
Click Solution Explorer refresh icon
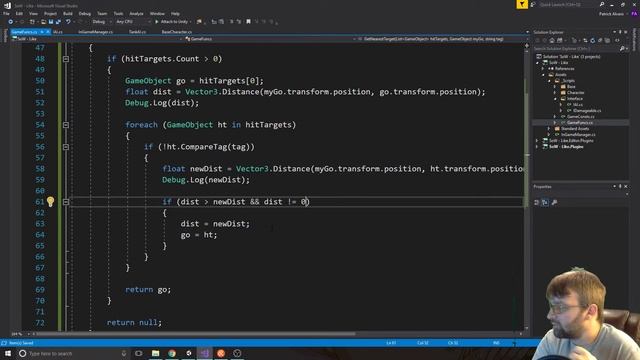pyautogui.click(x=593, y=40)
